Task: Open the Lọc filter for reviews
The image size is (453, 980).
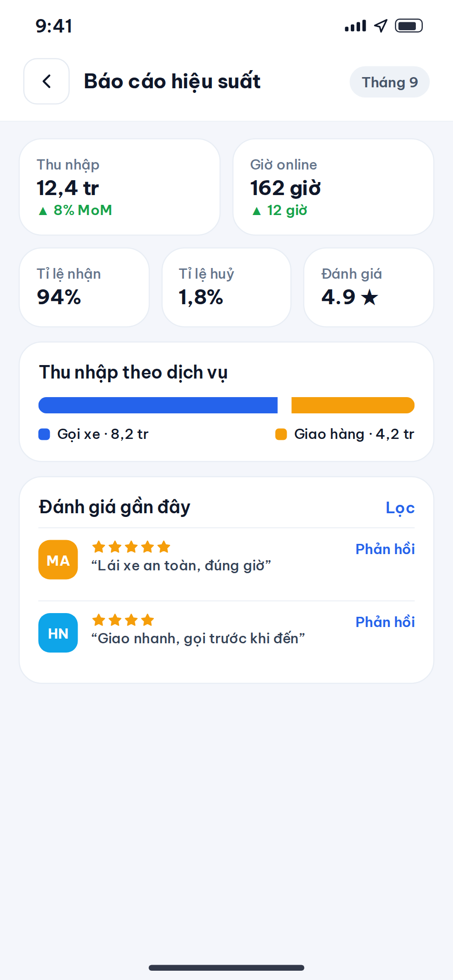Action: point(400,508)
